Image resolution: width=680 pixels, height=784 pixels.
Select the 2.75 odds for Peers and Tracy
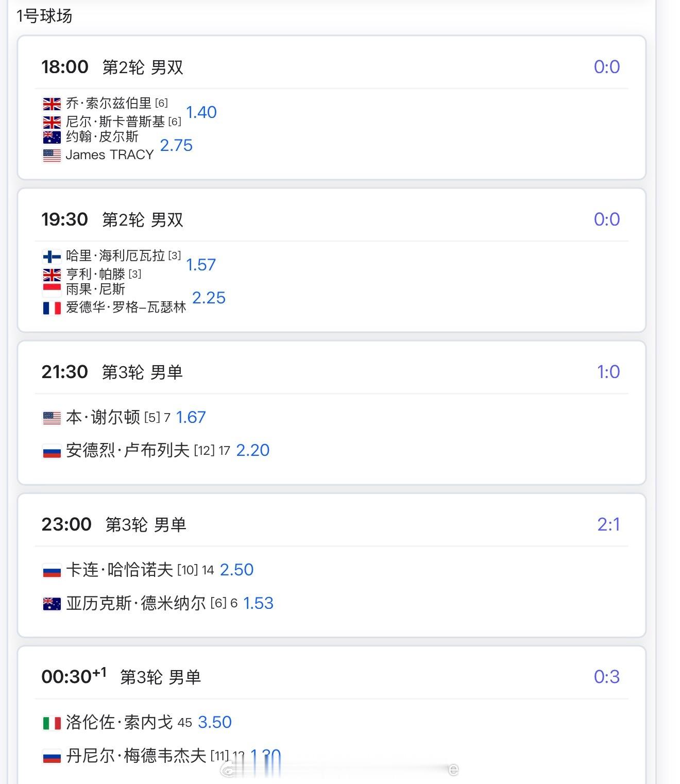tap(176, 145)
